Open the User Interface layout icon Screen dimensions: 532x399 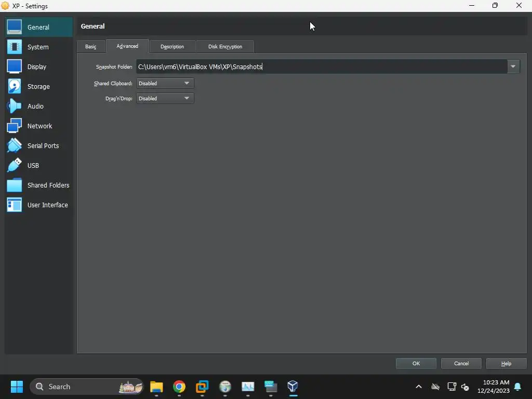pyautogui.click(x=14, y=205)
